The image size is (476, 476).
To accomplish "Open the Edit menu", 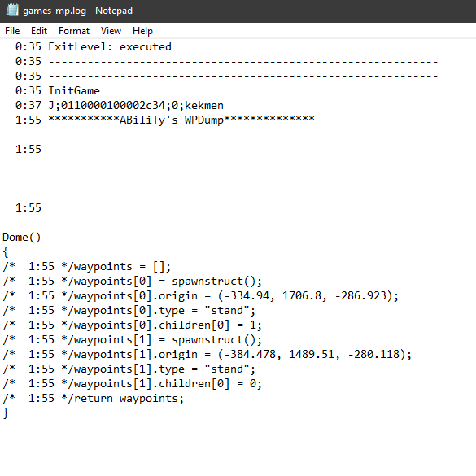I will (39, 31).
